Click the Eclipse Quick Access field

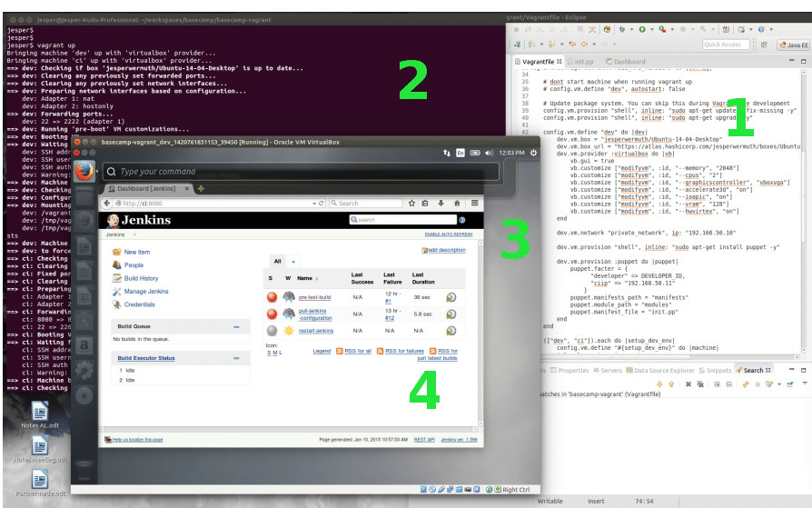(x=726, y=45)
